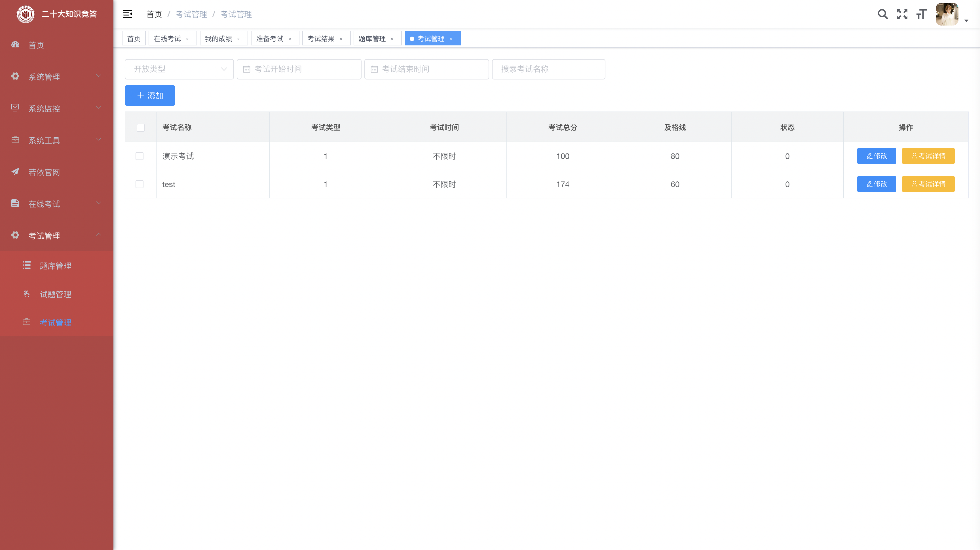Click the user avatar picture
This screenshot has width=980, height=550.
(947, 14)
